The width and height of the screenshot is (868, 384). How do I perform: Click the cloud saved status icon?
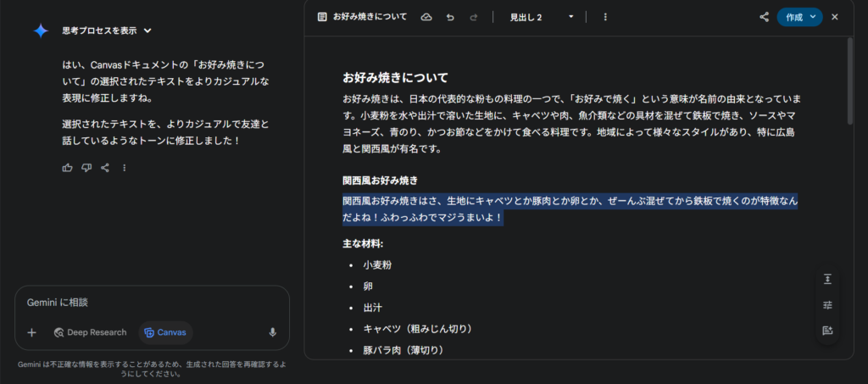tap(426, 17)
